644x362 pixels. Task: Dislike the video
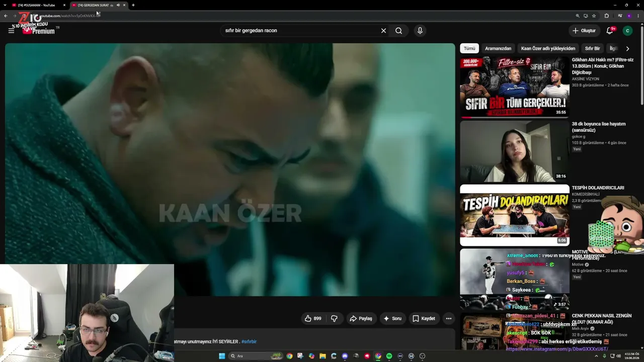pos(334,318)
